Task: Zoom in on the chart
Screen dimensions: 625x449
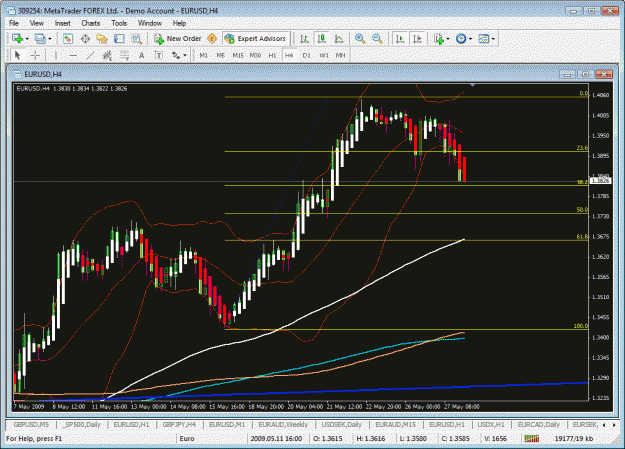Action: tap(360, 39)
